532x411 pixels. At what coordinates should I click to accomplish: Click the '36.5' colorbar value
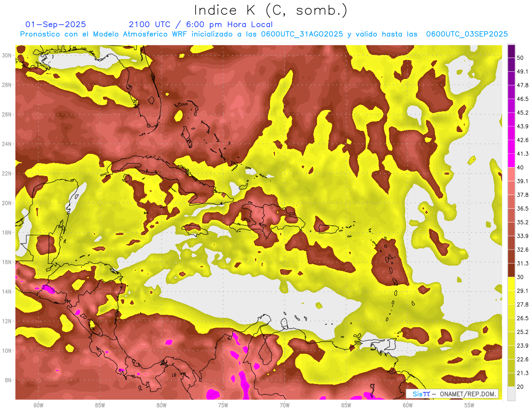point(522,208)
